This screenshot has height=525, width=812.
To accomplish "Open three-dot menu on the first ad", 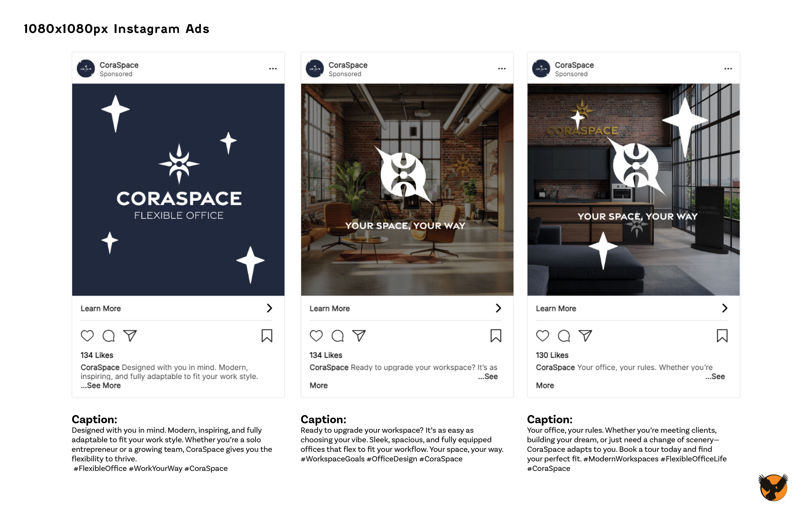I will [273, 68].
